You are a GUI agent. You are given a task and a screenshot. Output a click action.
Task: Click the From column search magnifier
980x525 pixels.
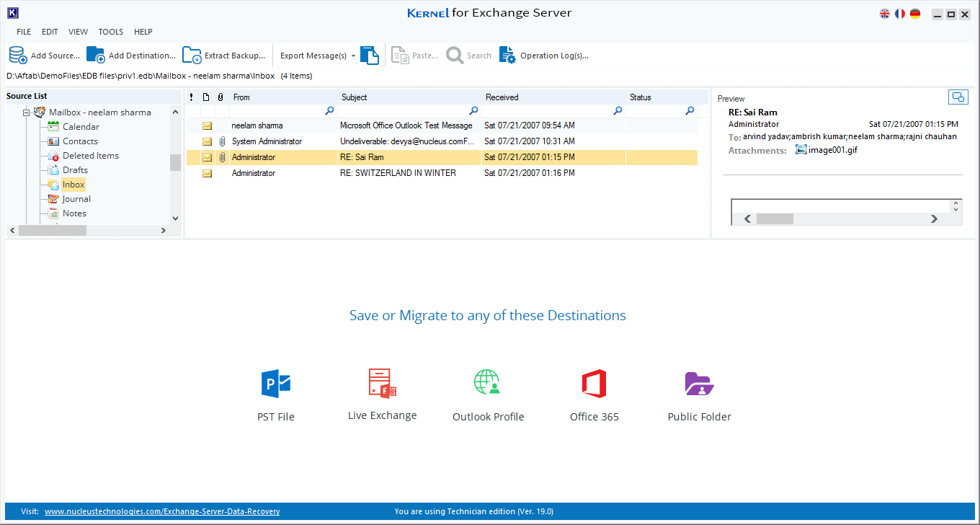click(329, 110)
